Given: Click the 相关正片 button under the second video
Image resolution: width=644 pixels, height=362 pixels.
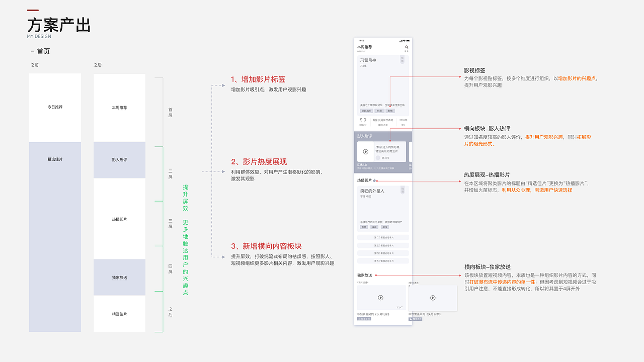Looking at the screenshot, I should coord(416,318).
